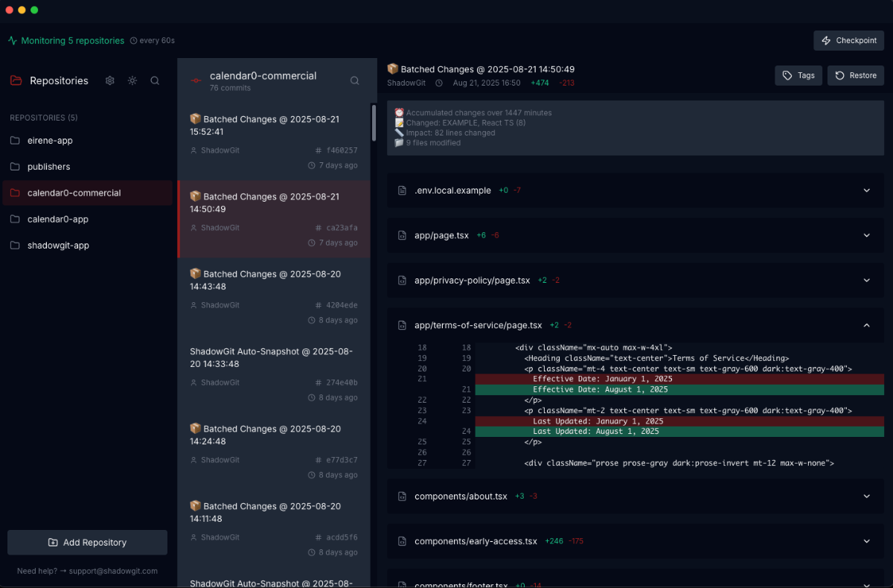Click the removed line 'Last Updated: January 1, 2025'

(x=679, y=421)
